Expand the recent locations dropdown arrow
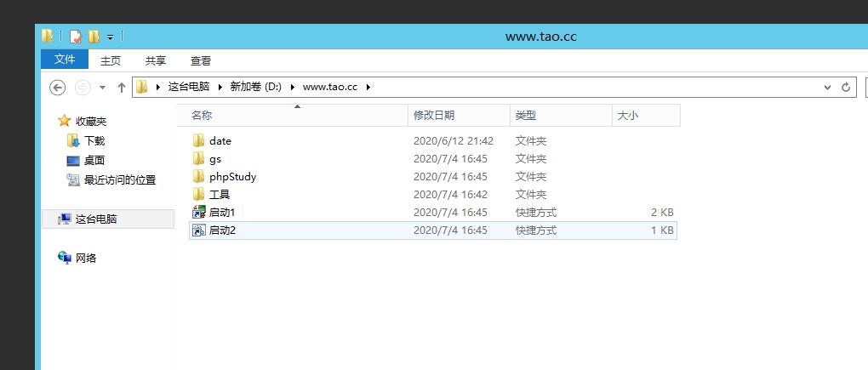 pos(103,87)
